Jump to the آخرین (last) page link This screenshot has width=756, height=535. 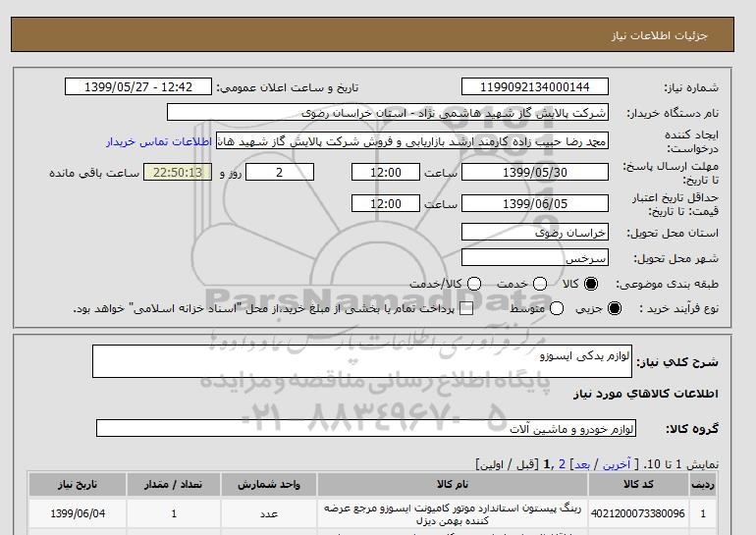(x=617, y=464)
